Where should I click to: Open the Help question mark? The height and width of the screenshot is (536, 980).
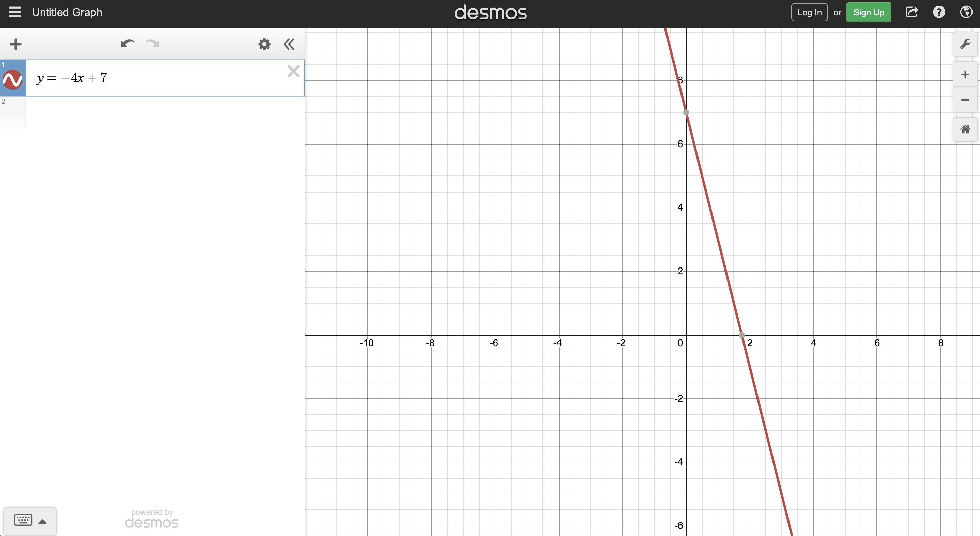point(938,12)
